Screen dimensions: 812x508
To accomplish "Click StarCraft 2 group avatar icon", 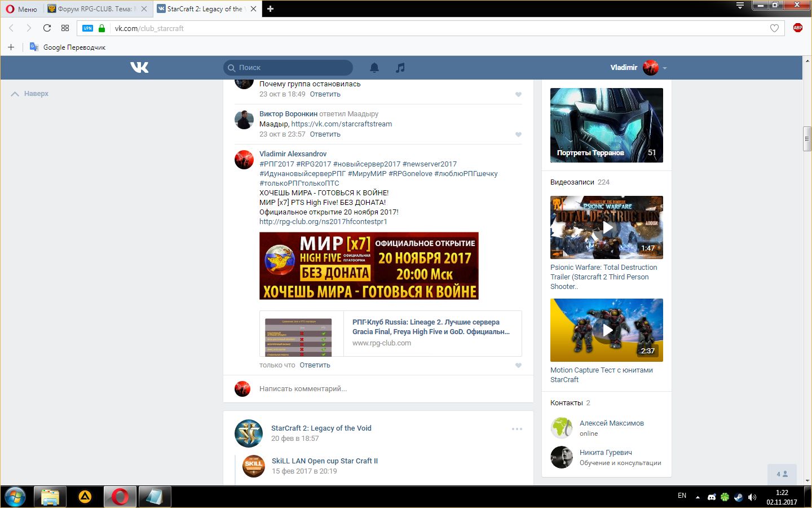I will (249, 433).
